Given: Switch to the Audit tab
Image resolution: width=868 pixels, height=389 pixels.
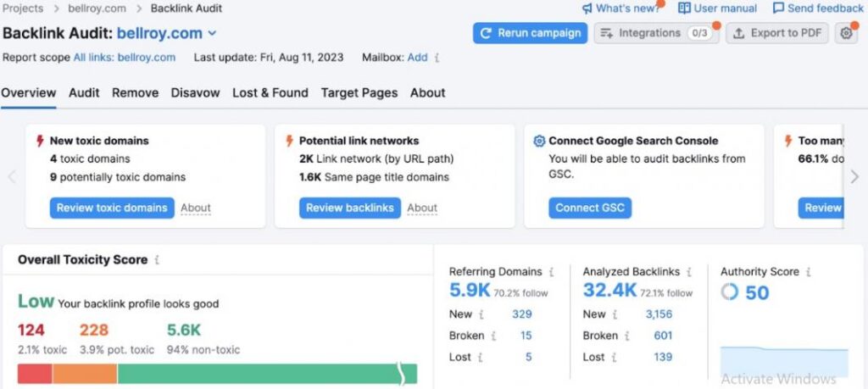Looking at the screenshot, I should 84,93.
